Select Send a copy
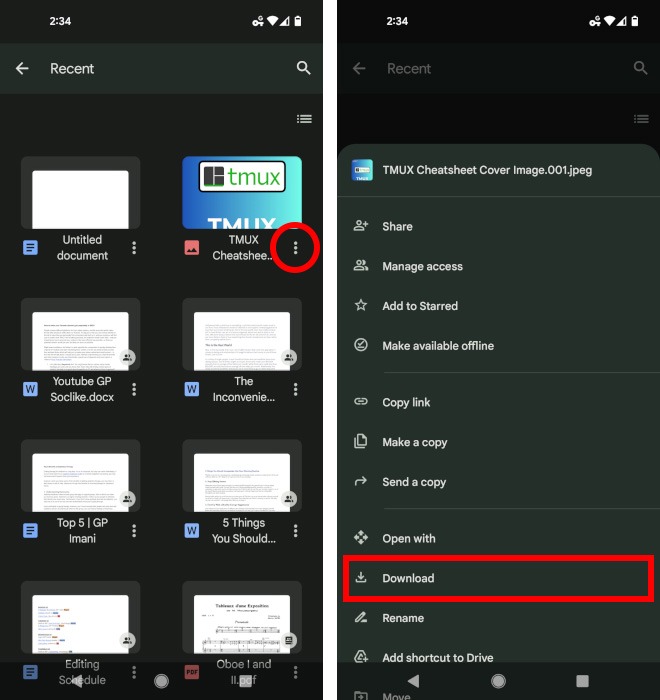The width and height of the screenshot is (660, 700). [x=499, y=482]
